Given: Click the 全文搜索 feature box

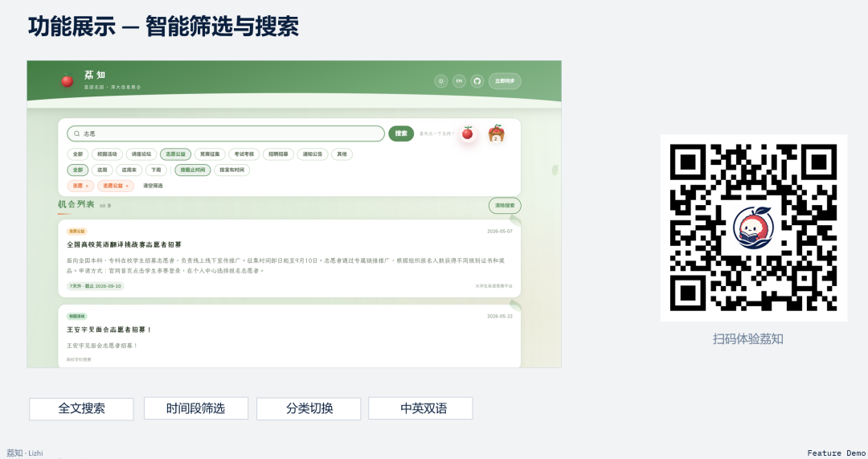Looking at the screenshot, I should (81, 408).
